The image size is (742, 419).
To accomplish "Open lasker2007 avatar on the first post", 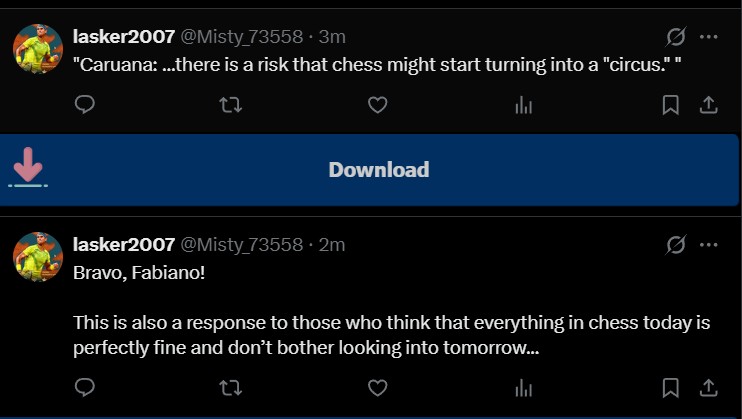I will [x=38, y=49].
